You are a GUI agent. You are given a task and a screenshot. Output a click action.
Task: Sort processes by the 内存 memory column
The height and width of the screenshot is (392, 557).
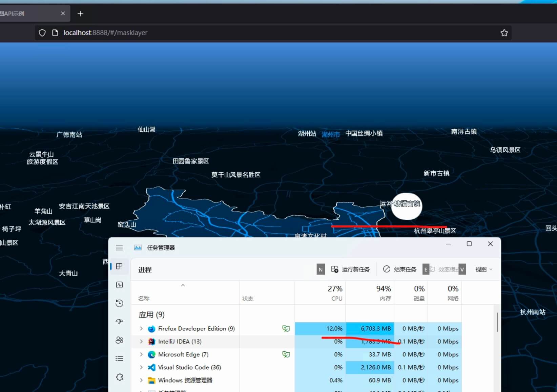383,293
